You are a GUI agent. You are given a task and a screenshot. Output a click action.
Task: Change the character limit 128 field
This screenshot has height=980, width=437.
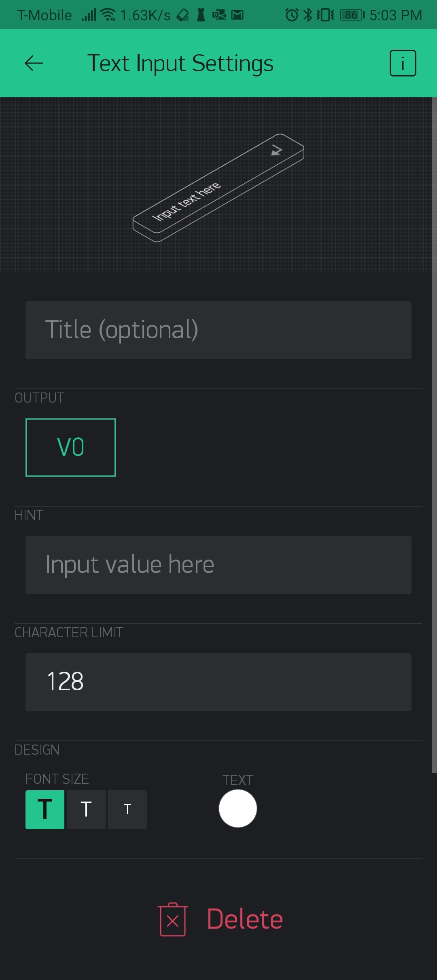tap(218, 682)
